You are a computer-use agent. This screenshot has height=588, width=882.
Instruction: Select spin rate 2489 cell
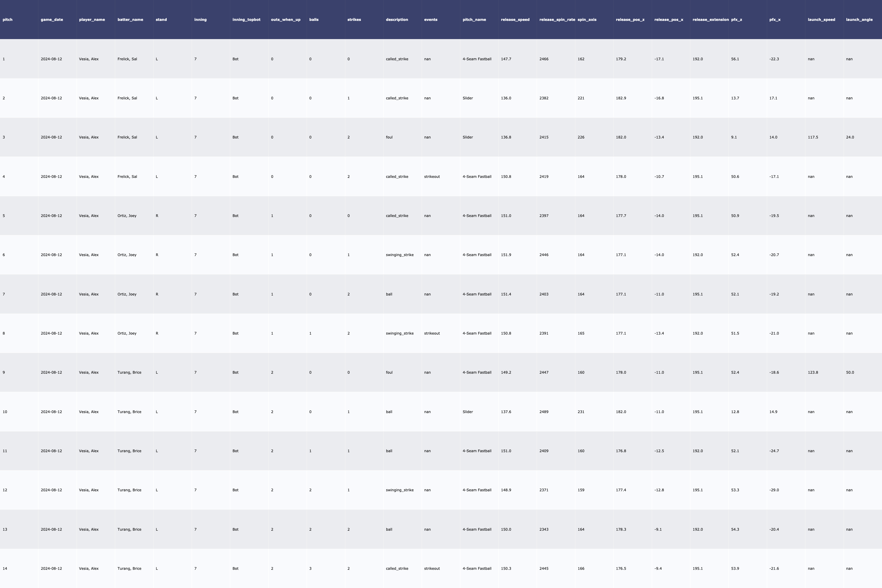point(544,412)
